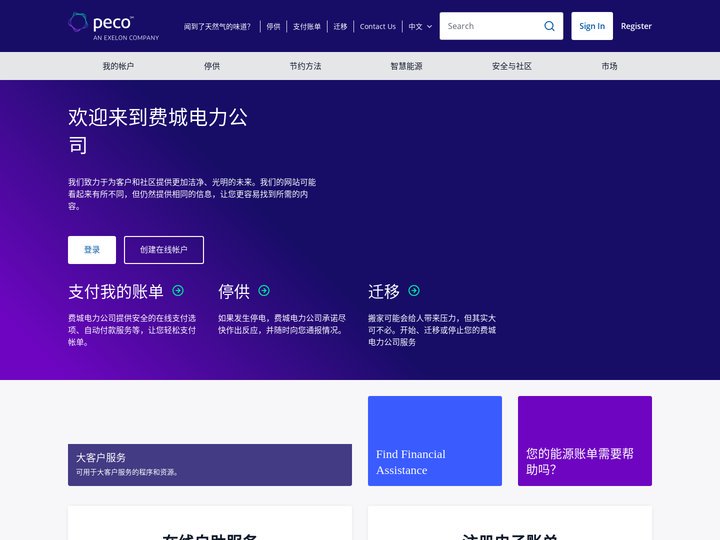Click arrow icon next to 停供 heading
Image resolution: width=720 pixels, height=540 pixels.
(x=264, y=291)
